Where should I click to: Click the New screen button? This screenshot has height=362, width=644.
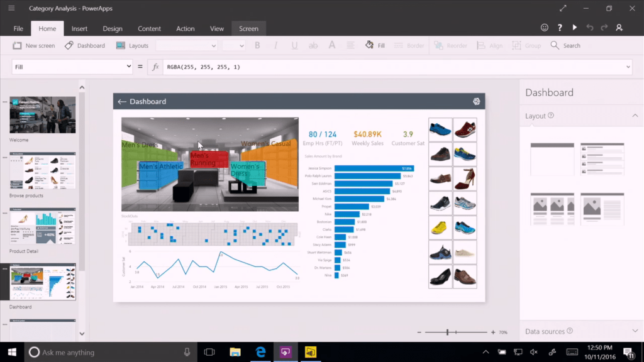33,45
